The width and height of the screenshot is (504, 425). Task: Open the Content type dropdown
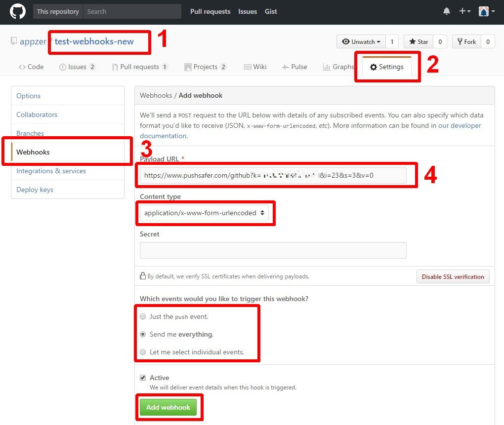204,213
